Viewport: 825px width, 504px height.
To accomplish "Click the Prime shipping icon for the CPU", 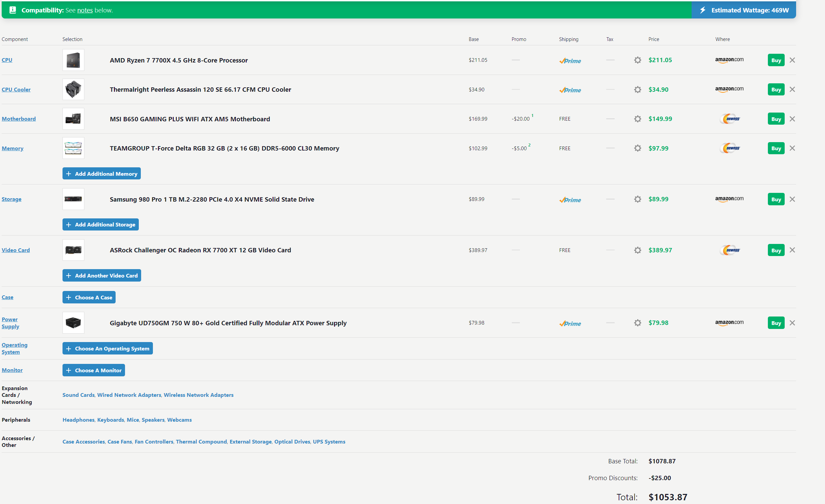I will pyautogui.click(x=570, y=61).
